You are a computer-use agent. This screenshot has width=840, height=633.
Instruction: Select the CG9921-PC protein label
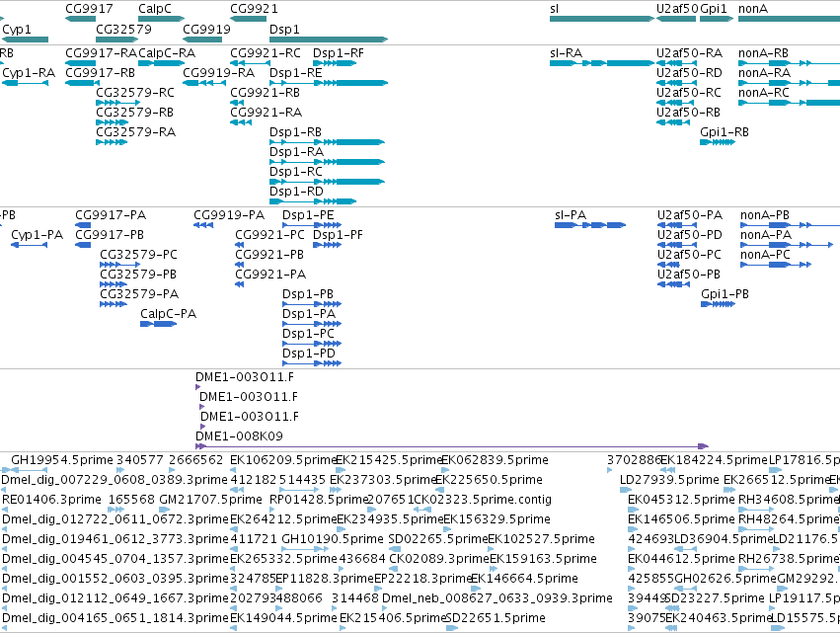(x=269, y=235)
